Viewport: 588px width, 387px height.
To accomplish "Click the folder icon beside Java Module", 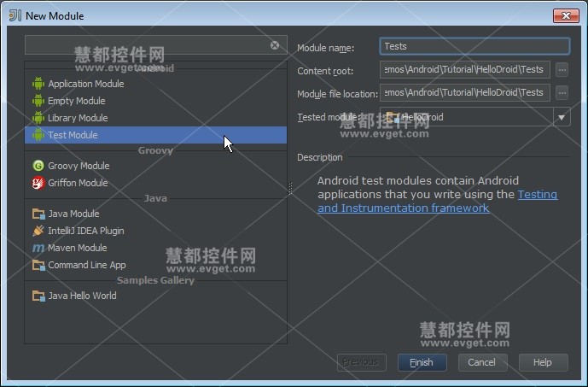I will (38, 214).
